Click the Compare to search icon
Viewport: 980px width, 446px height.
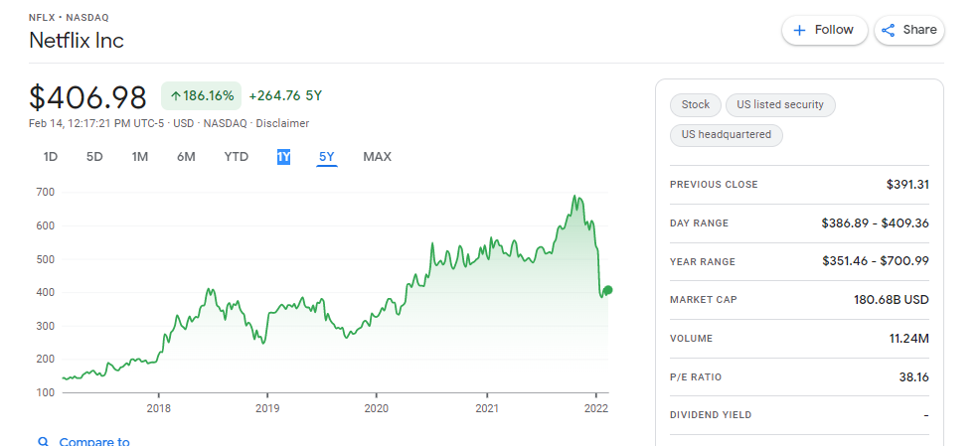(x=43, y=442)
